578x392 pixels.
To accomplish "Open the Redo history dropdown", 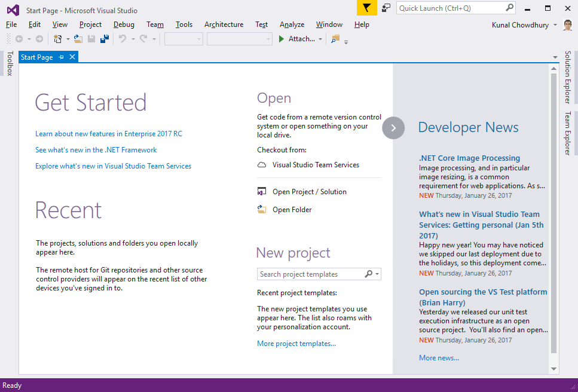I will pyautogui.click(x=154, y=39).
